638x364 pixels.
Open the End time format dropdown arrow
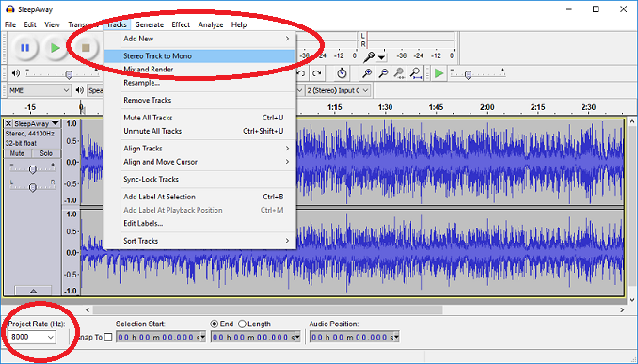coord(298,337)
